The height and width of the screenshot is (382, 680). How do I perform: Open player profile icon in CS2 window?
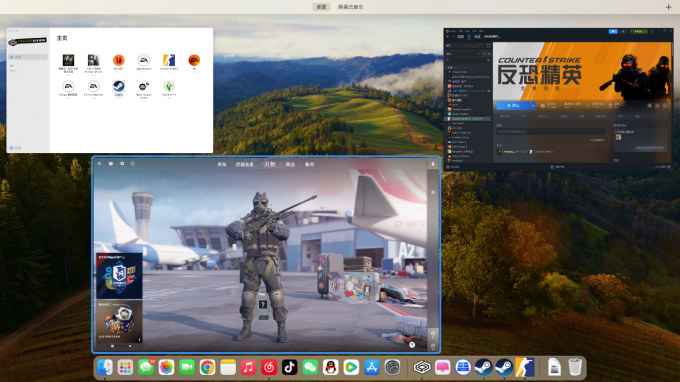pos(433,164)
